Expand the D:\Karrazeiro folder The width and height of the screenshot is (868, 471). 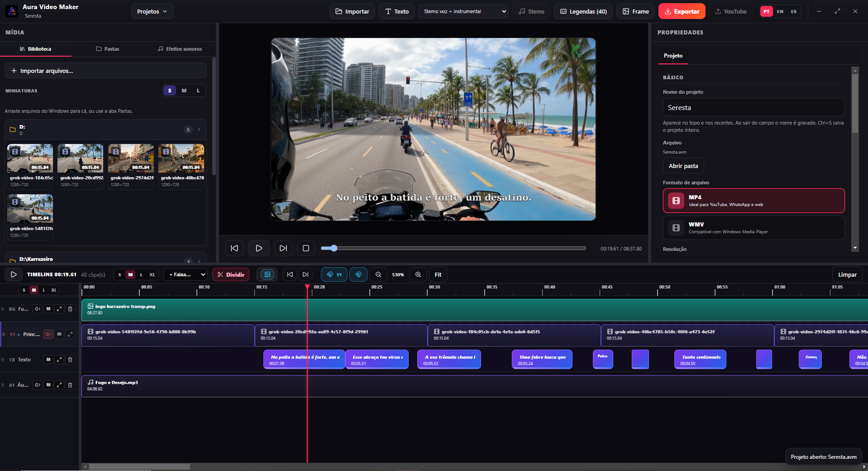pos(105,259)
